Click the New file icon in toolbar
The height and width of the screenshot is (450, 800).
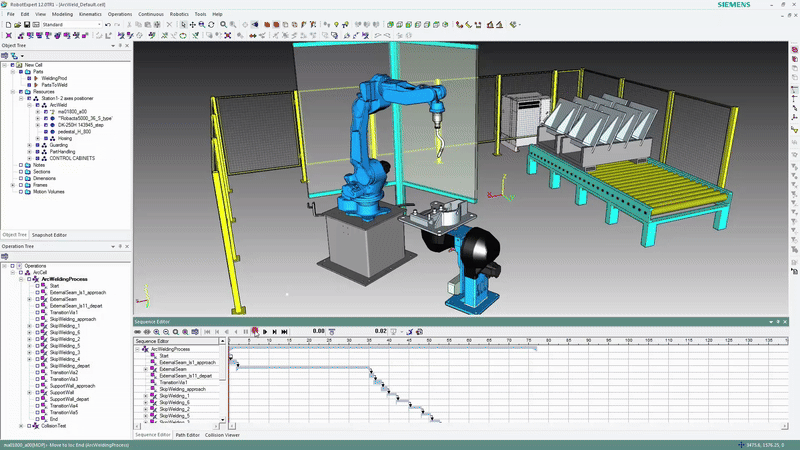(x=8, y=24)
